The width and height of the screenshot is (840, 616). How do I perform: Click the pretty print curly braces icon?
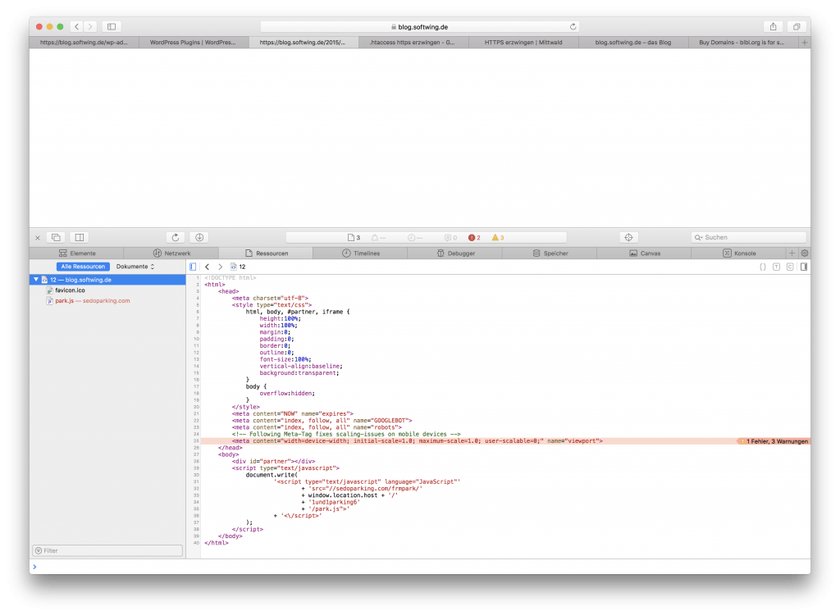762,267
